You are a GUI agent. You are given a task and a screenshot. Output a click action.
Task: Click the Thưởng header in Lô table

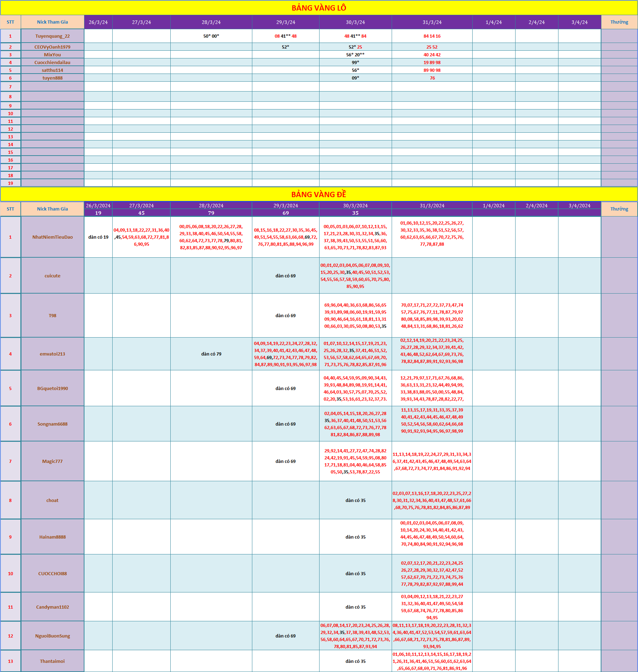(x=619, y=22)
